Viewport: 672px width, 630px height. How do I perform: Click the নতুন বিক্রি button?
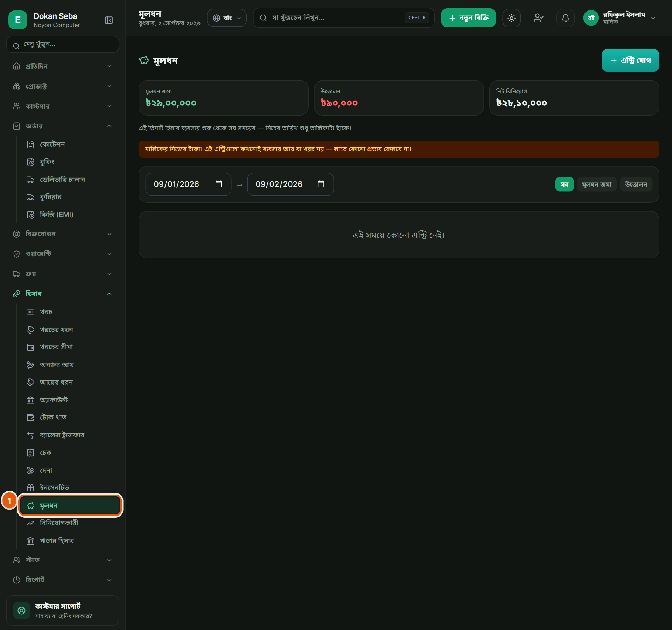(468, 18)
